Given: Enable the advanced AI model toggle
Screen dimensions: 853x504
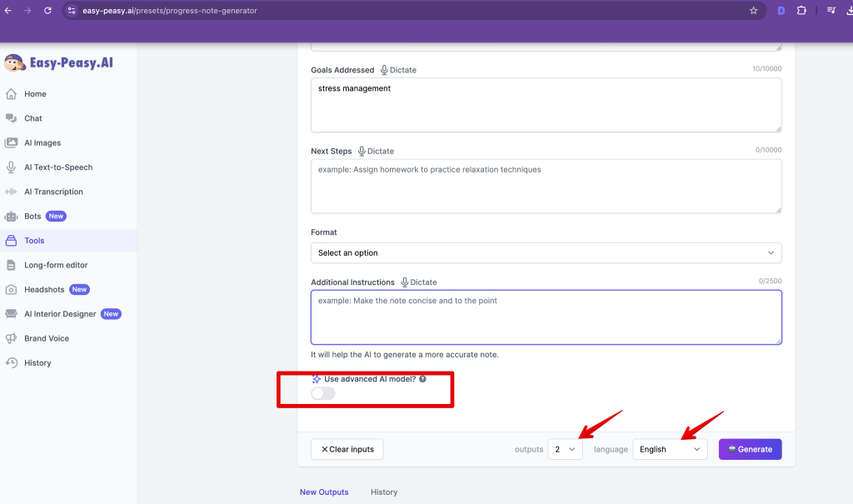Looking at the screenshot, I should [x=323, y=393].
